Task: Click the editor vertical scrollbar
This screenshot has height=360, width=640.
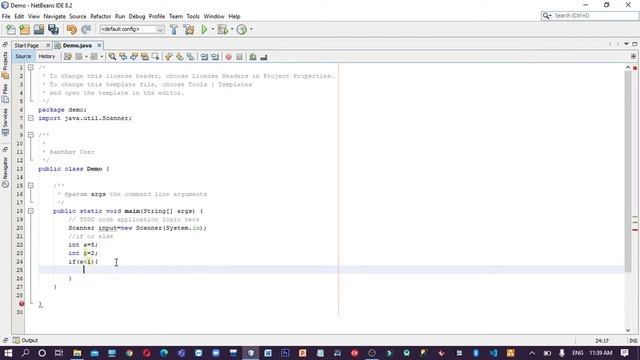Action: 628,171
